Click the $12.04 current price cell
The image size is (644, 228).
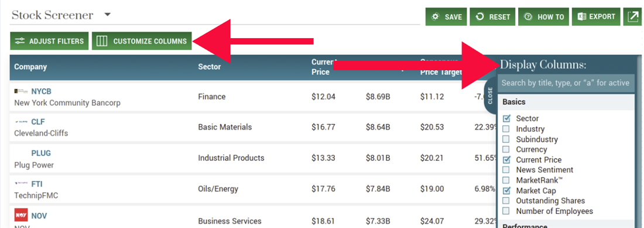[323, 97]
